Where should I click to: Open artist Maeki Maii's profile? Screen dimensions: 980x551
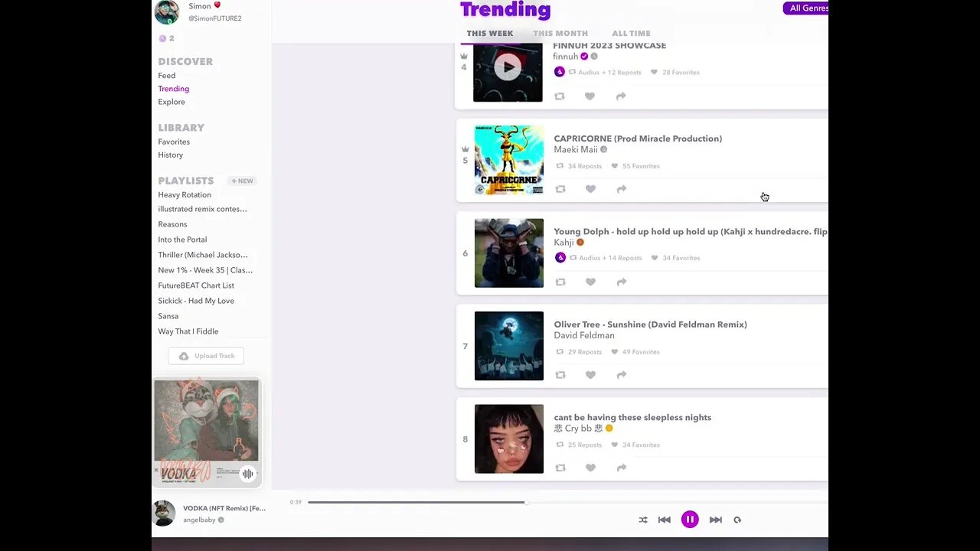point(576,150)
